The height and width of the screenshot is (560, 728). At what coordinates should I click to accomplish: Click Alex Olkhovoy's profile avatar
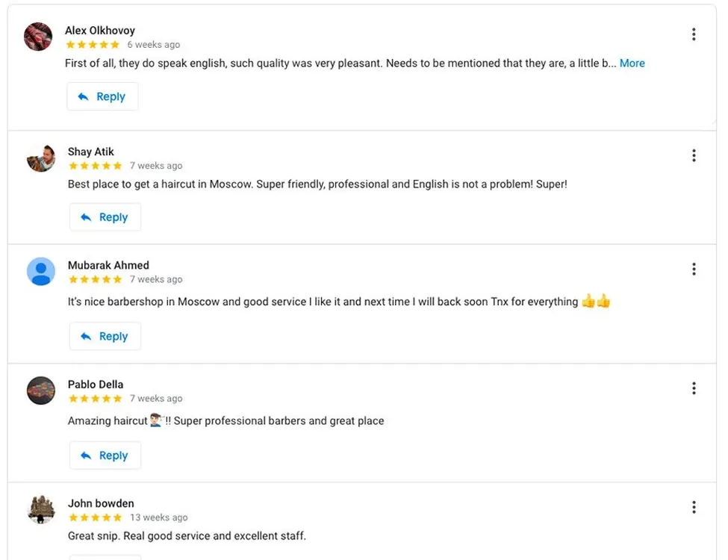click(x=38, y=37)
